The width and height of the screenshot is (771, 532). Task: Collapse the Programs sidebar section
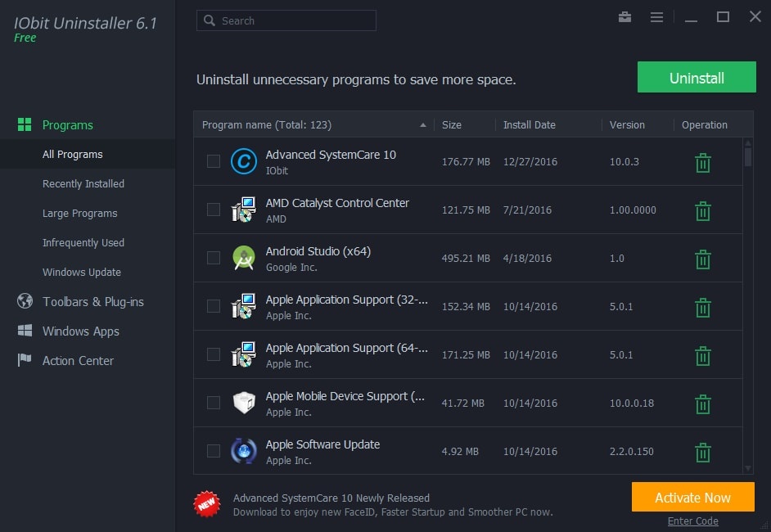click(67, 125)
